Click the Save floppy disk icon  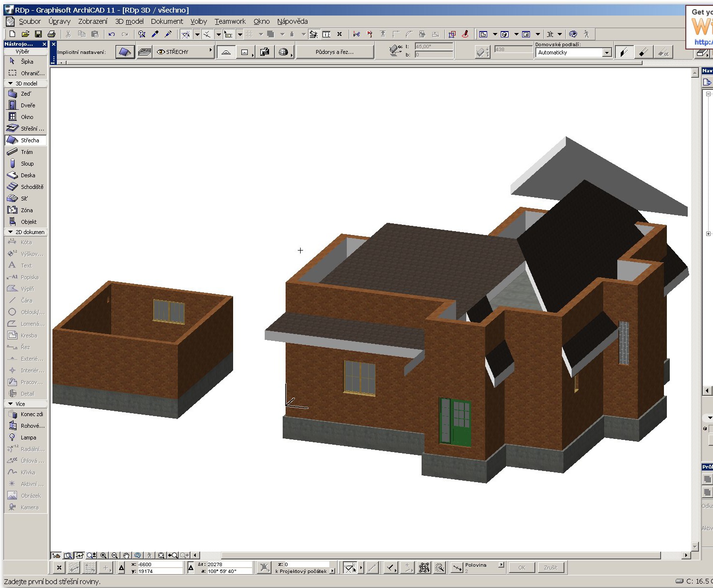[x=38, y=34]
